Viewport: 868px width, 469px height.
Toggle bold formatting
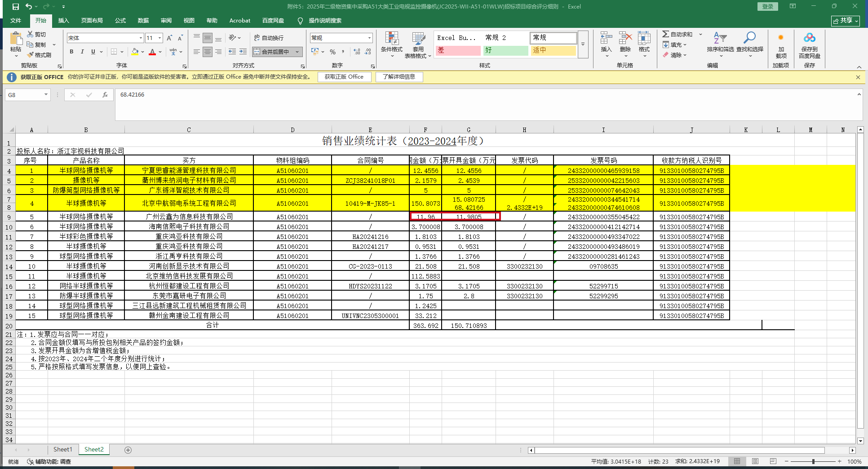(71, 52)
